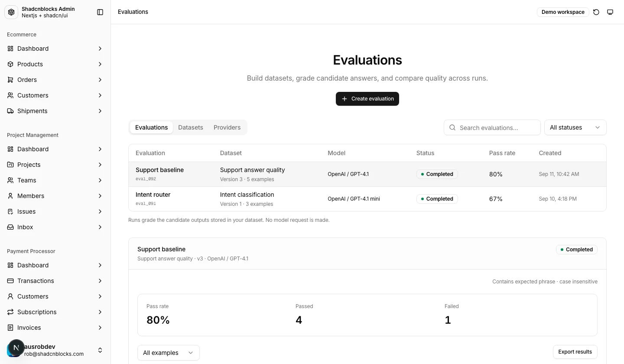
Task: Click the Orders cart icon
Action: (10, 80)
